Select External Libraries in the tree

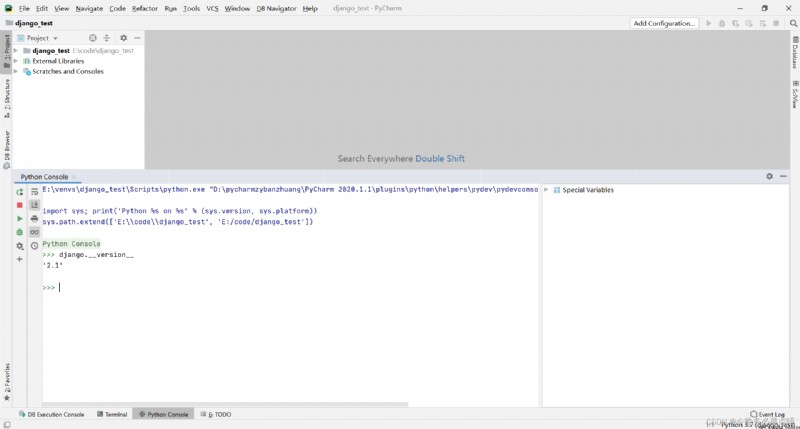pos(58,61)
